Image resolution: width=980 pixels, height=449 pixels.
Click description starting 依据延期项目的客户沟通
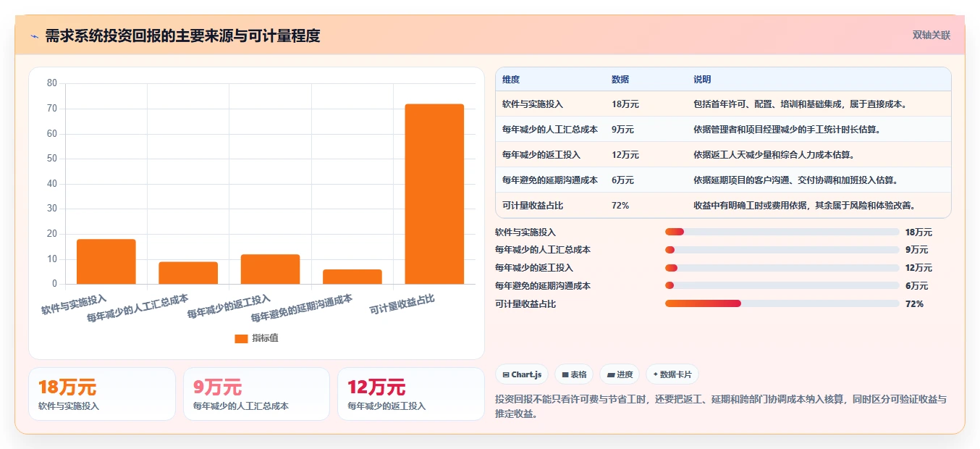pos(797,180)
